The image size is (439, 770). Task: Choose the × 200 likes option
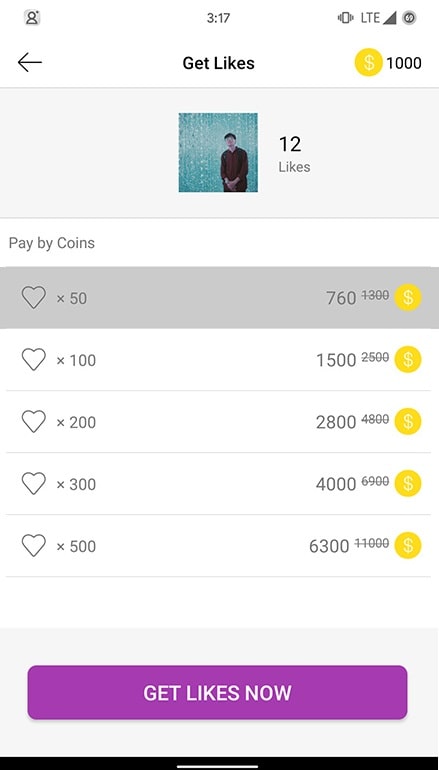tap(220, 421)
